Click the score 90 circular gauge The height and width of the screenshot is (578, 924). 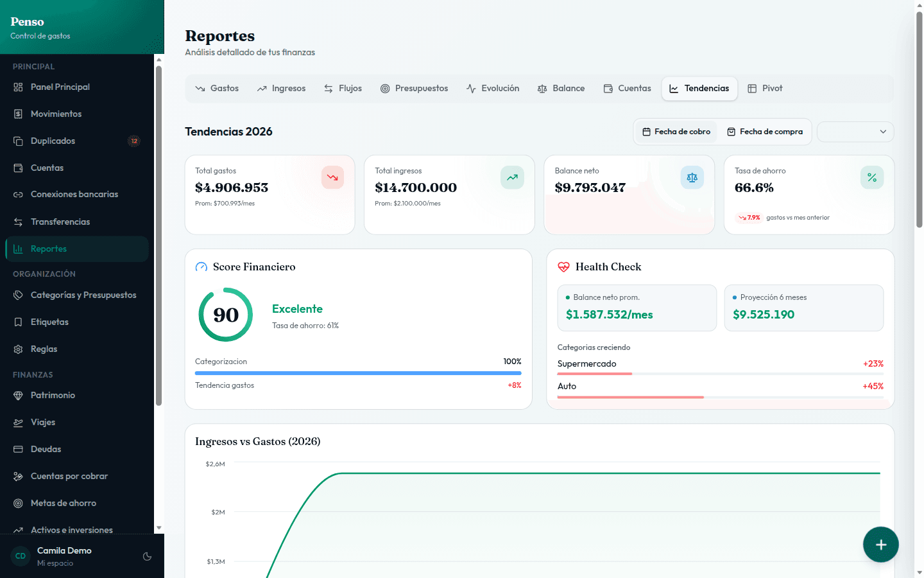[x=226, y=315]
